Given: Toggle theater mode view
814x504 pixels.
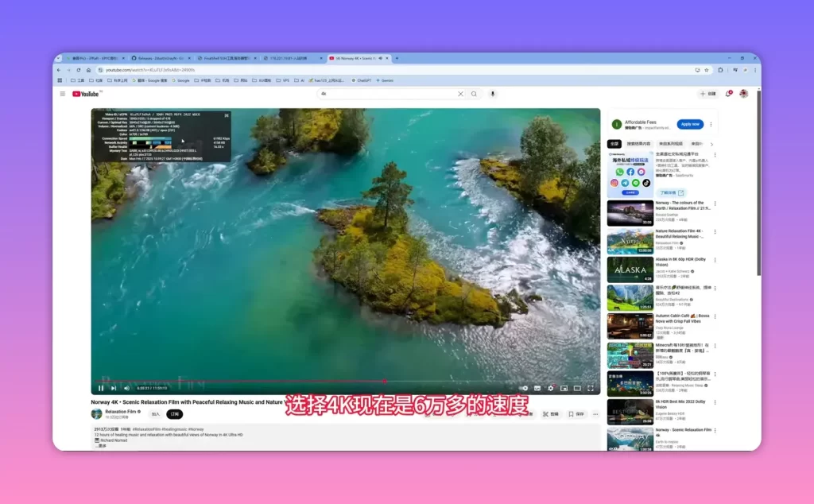Looking at the screenshot, I should coord(577,388).
